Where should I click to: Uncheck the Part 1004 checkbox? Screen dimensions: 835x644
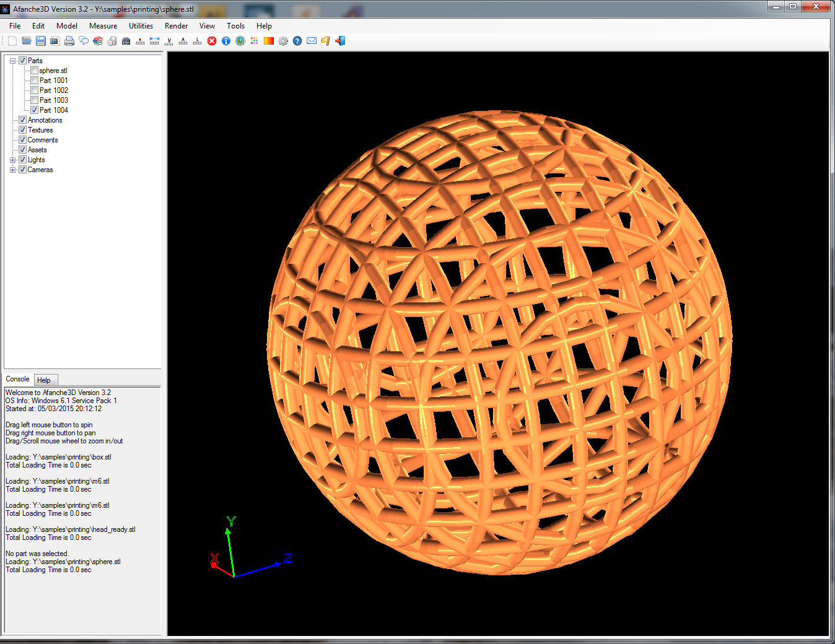(x=35, y=110)
